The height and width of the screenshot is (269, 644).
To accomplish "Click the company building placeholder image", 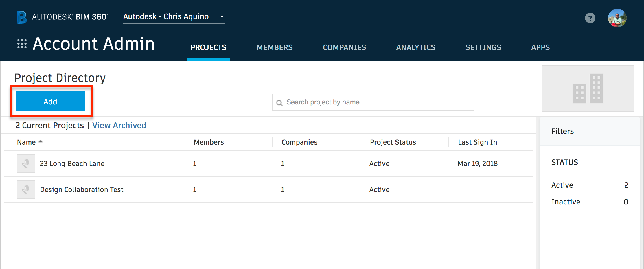I will click(588, 89).
